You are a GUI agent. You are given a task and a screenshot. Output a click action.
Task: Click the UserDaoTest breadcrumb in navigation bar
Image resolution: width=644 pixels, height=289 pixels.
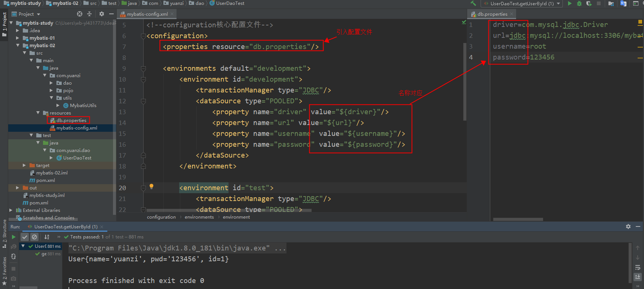pyautogui.click(x=227, y=3)
